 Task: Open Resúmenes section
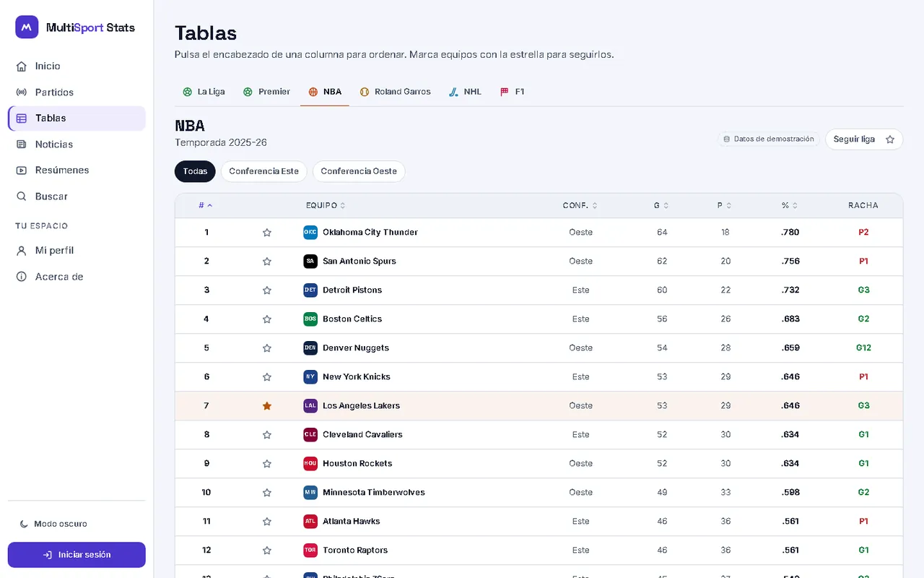(77, 170)
